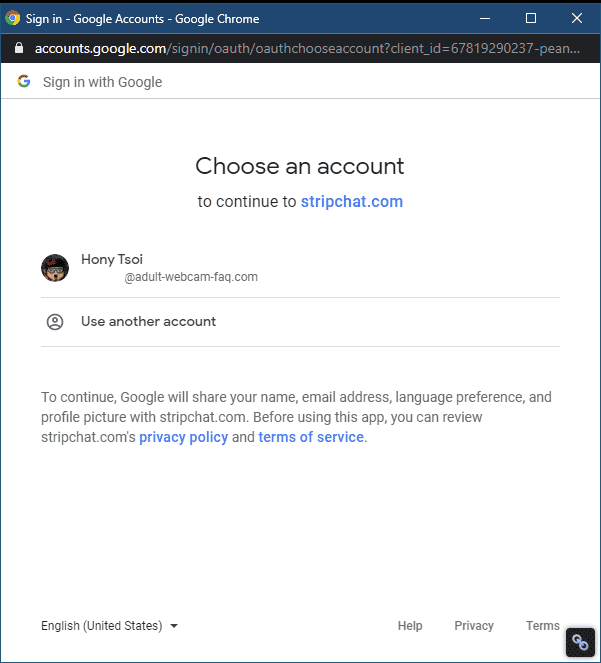Close the Google sign-in window
Image resolution: width=601 pixels, height=663 pixels.
coord(577,18)
